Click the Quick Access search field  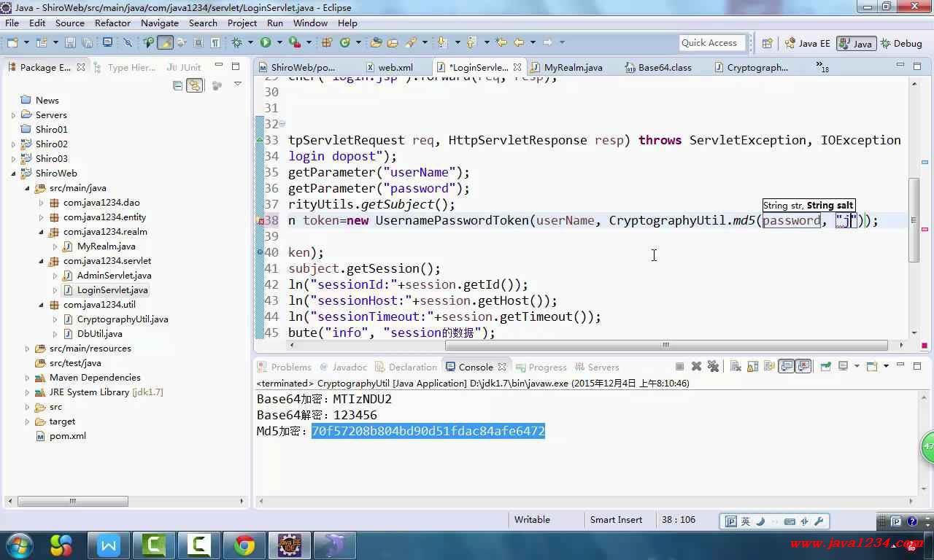[712, 43]
